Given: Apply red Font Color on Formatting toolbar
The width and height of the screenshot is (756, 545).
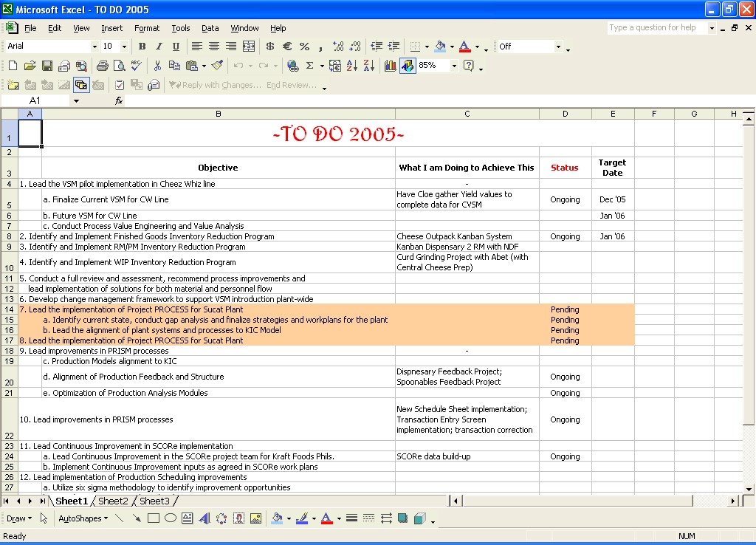Looking at the screenshot, I should tap(464, 47).
